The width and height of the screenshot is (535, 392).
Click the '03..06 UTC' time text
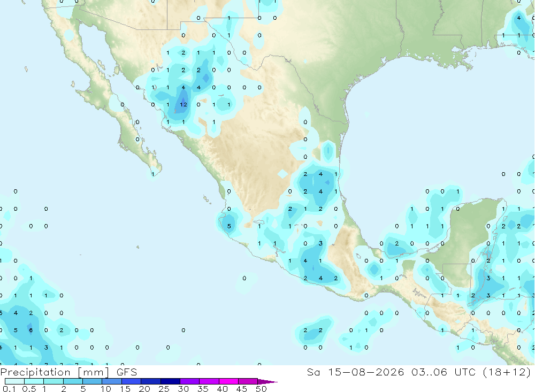[x=444, y=372]
